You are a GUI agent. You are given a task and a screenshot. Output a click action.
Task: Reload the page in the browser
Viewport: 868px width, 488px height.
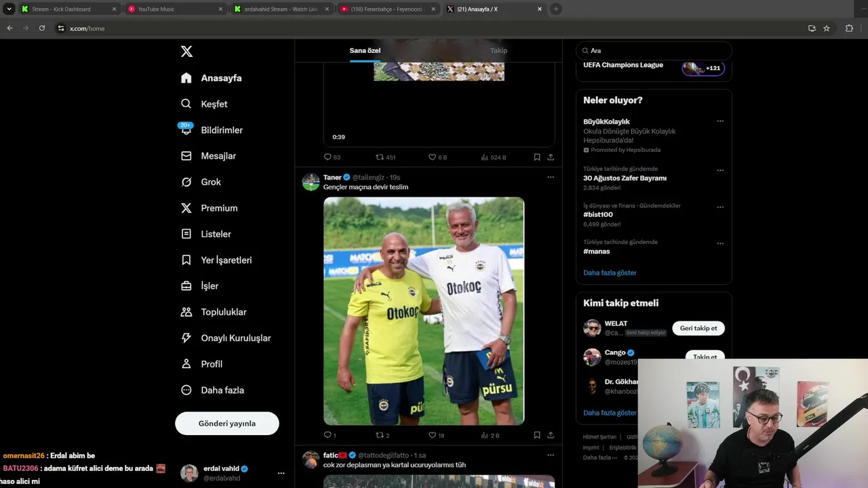tap(42, 28)
